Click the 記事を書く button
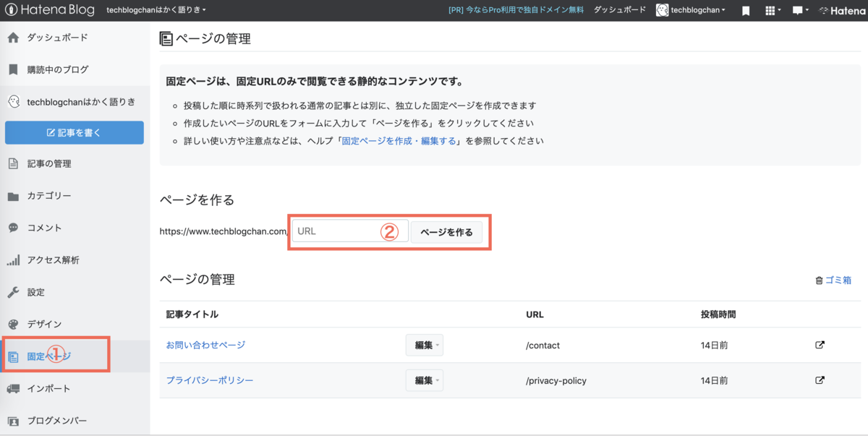Screen dimensions: 868x438 point(75,132)
